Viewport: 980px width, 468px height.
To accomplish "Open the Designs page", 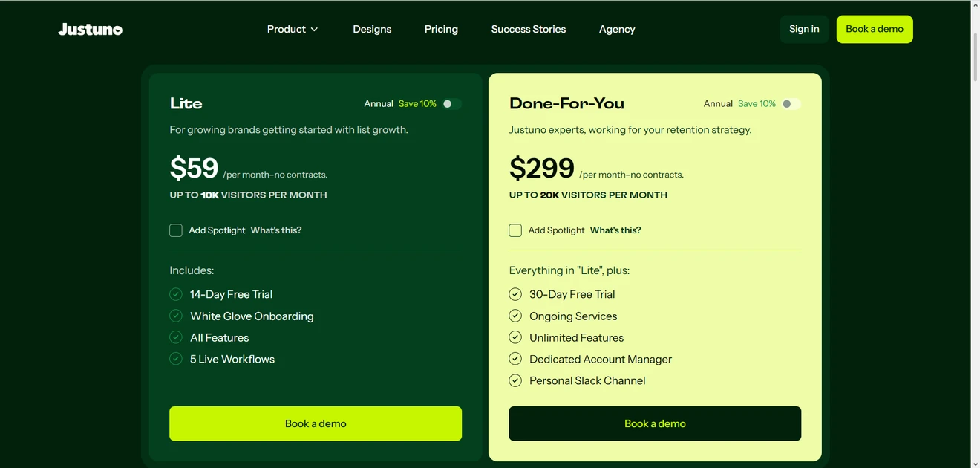I will click(x=372, y=29).
